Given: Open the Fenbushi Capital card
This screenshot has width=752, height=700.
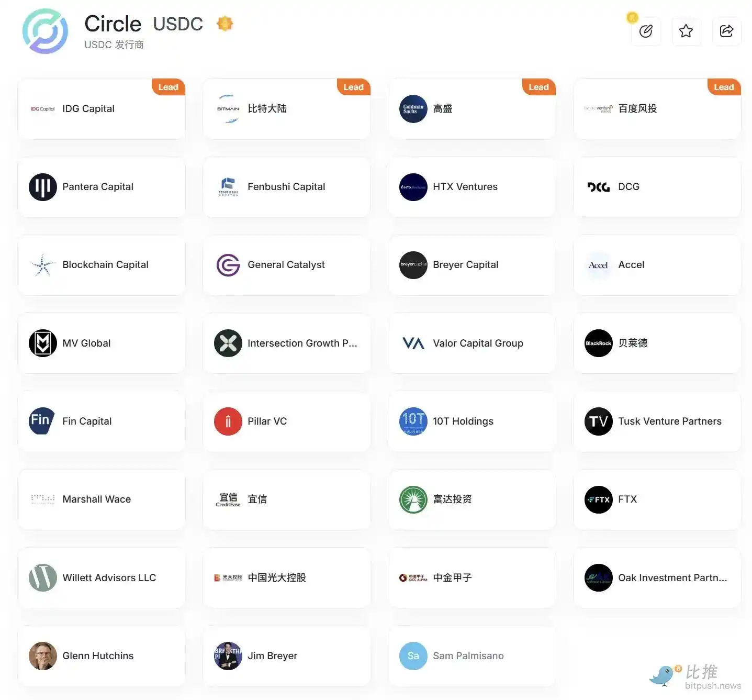Looking at the screenshot, I should pos(286,187).
